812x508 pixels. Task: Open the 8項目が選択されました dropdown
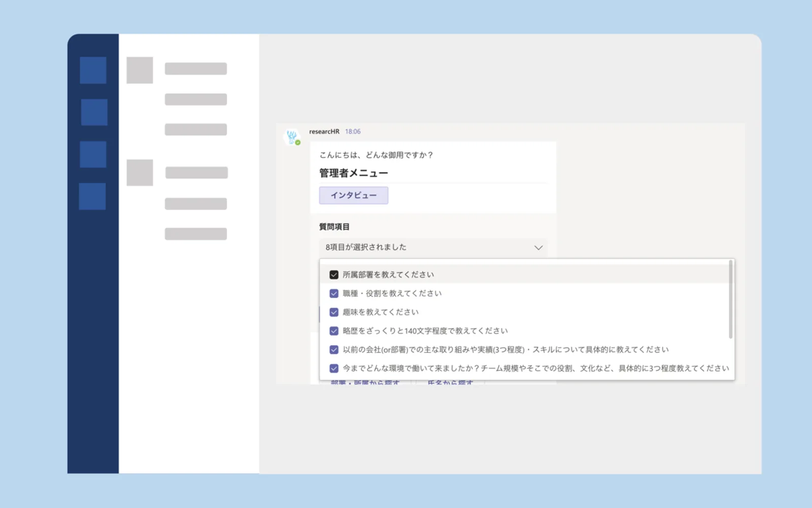433,247
